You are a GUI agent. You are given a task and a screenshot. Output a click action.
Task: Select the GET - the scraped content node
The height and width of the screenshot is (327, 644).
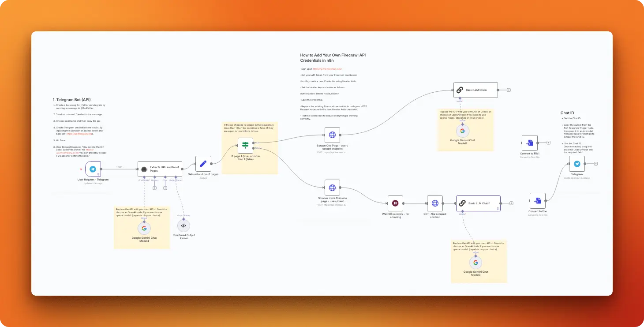tap(435, 203)
